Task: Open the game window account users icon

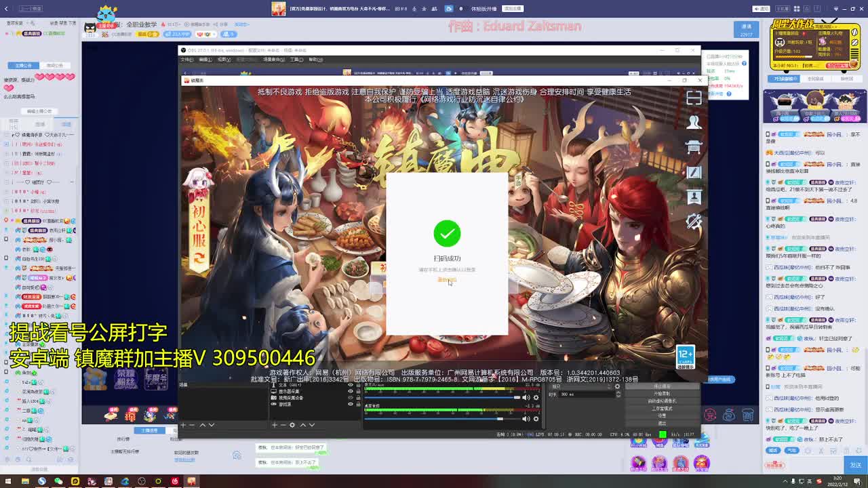Action: point(694,122)
